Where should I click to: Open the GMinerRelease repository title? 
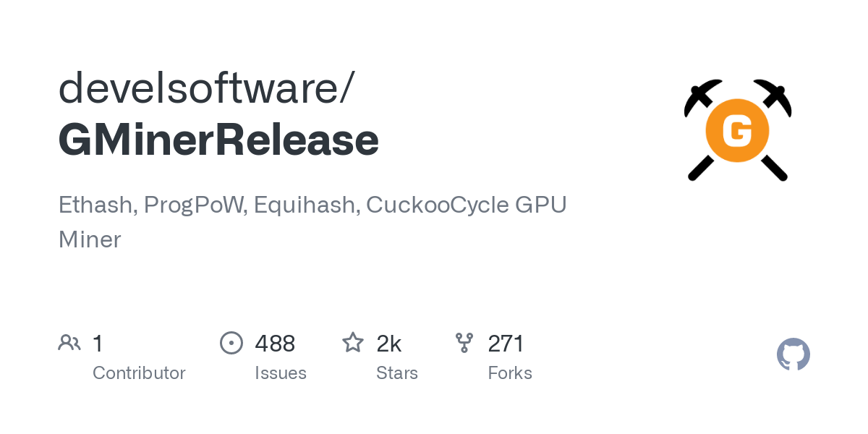pyautogui.click(x=218, y=140)
